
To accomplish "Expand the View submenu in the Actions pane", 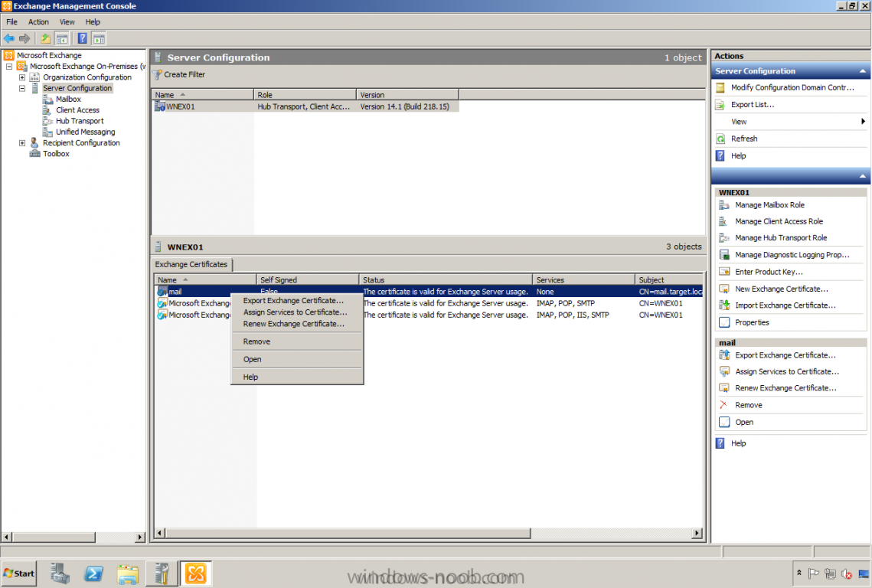I will tap(792, 122).
